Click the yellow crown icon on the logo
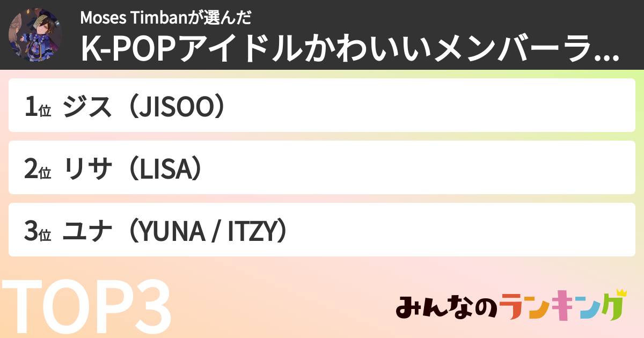The height and width of the screenshot is (338, 644). click(x=621, y=293)
